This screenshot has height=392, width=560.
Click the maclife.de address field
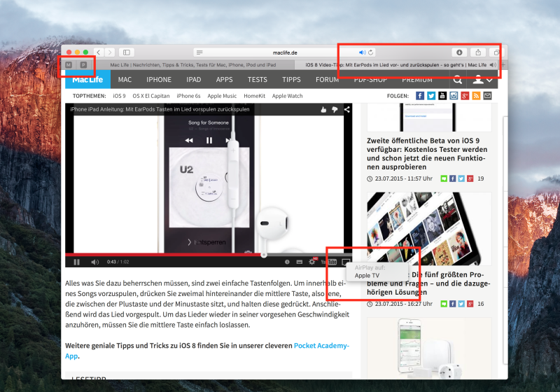pos(285,52)
